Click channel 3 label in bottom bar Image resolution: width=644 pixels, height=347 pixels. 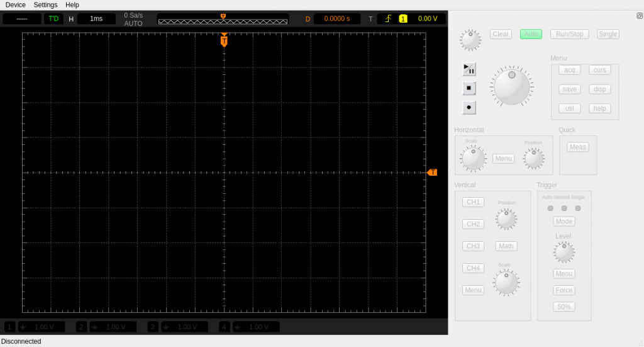tap(153, 327)
